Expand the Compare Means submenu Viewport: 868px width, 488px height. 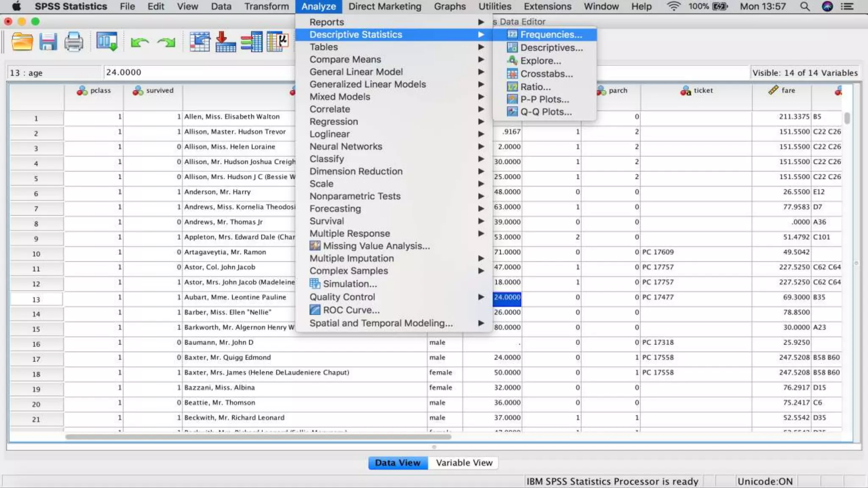[x=345, y=59]
